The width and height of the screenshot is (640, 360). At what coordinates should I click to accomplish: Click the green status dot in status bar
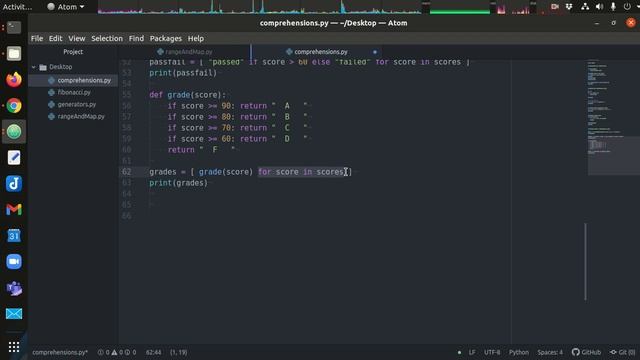click(x=459, y=352)
